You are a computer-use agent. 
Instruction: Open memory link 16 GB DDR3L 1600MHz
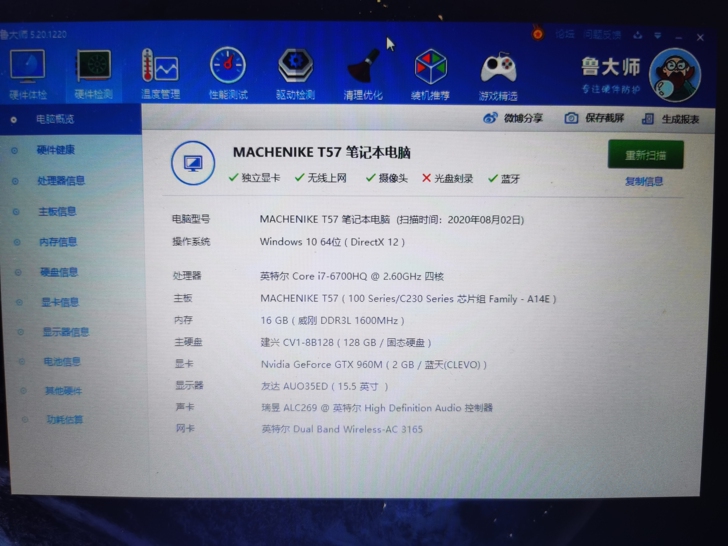(332, 320)
